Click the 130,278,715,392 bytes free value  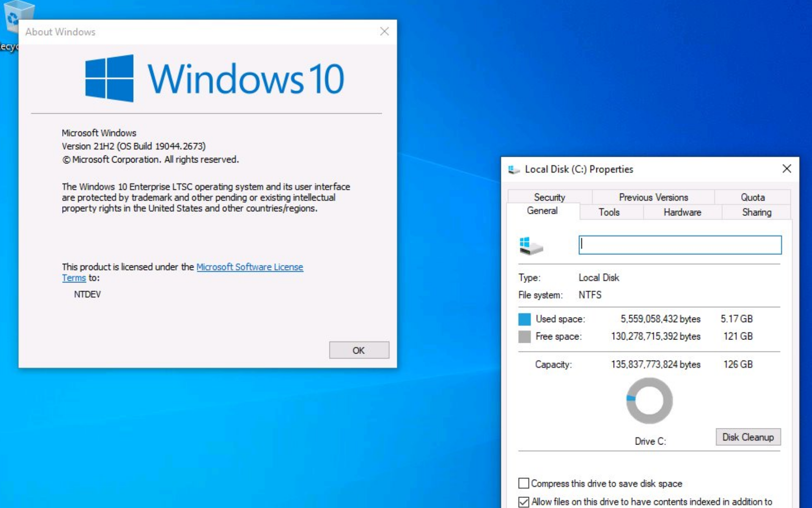click(656, 336)
